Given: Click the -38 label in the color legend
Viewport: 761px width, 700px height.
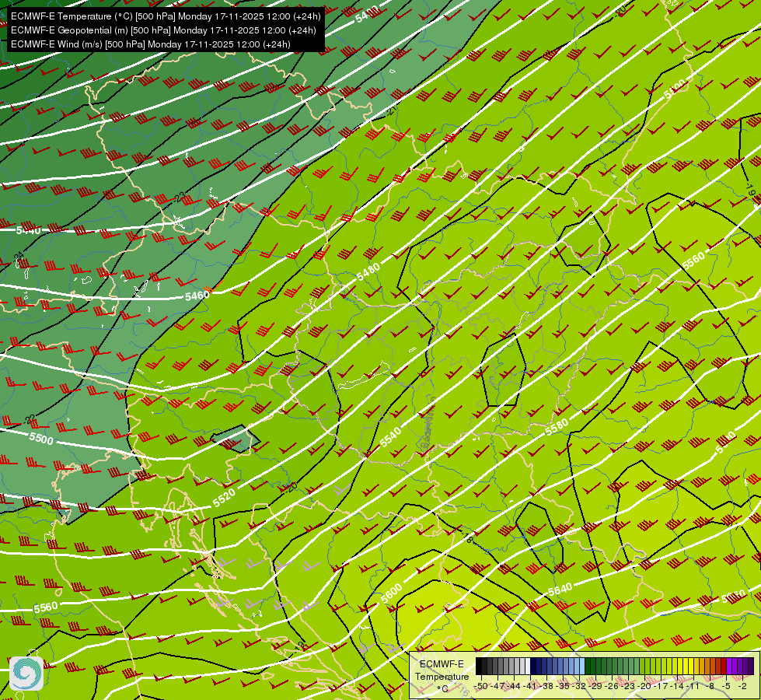Looking at the screenshot, I should point(546,686).
